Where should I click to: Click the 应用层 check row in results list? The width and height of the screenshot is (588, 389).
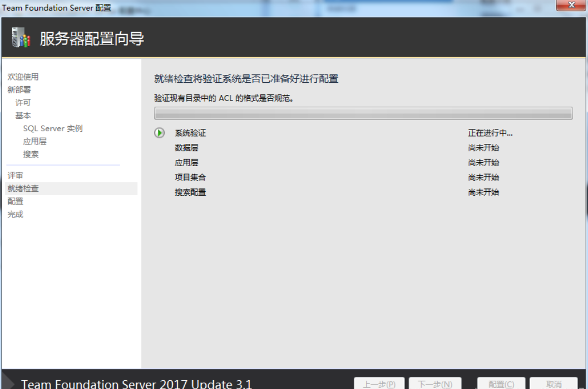pyautogui.click(x=186, y=163)
